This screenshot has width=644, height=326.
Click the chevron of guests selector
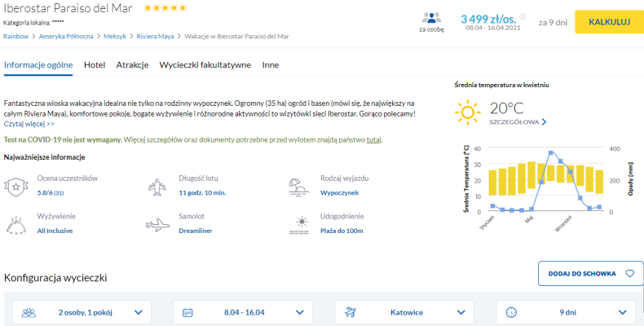139,312
